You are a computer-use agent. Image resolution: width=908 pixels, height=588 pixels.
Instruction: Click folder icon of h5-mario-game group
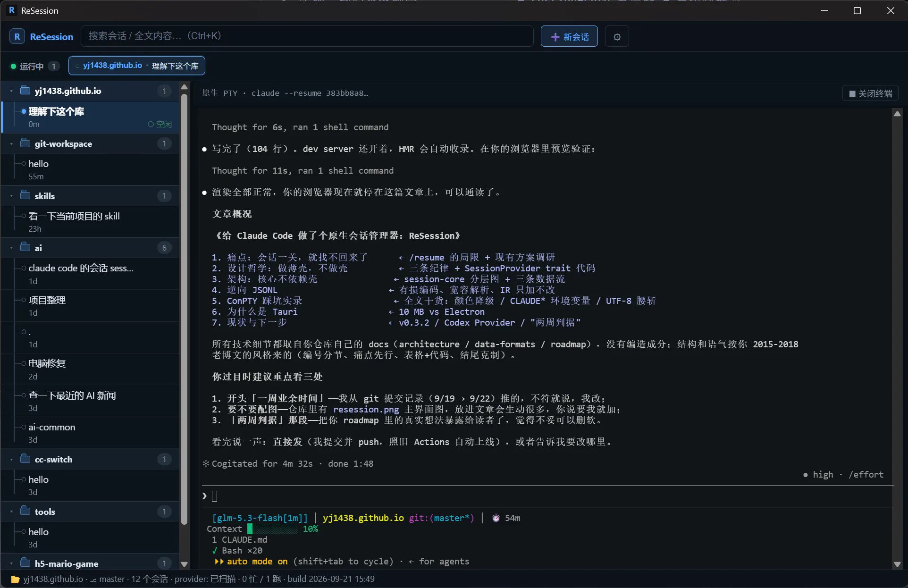(25, 563)
